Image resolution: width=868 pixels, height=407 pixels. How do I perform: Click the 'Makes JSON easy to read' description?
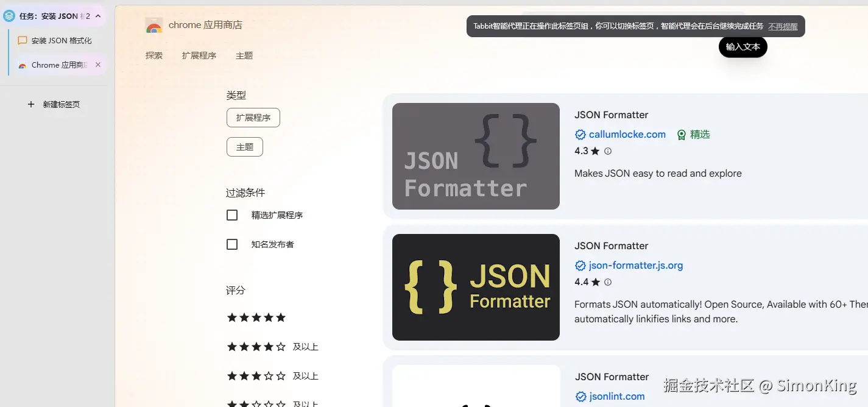click(x=658, y=174)
